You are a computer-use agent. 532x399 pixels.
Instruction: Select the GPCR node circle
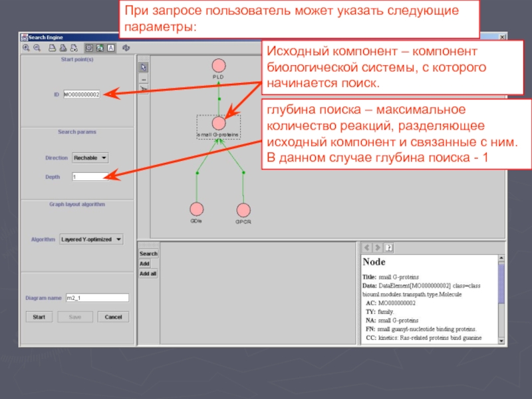pos(243,210)
